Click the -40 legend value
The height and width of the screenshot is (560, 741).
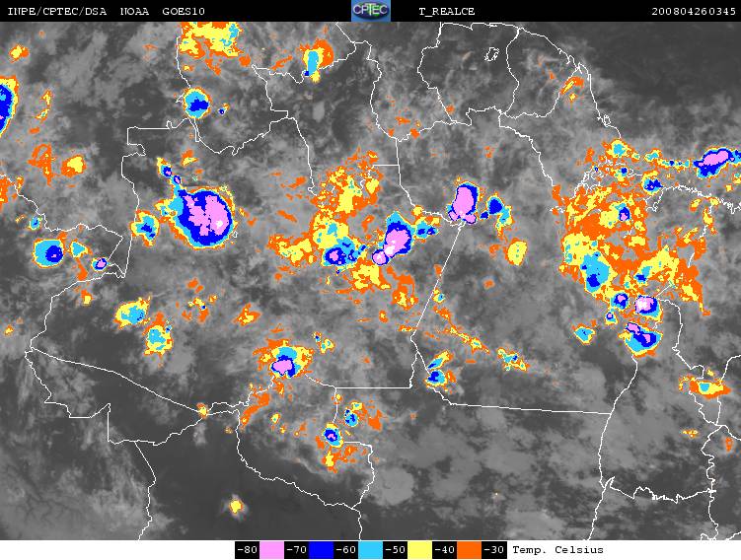coord(445,550)
